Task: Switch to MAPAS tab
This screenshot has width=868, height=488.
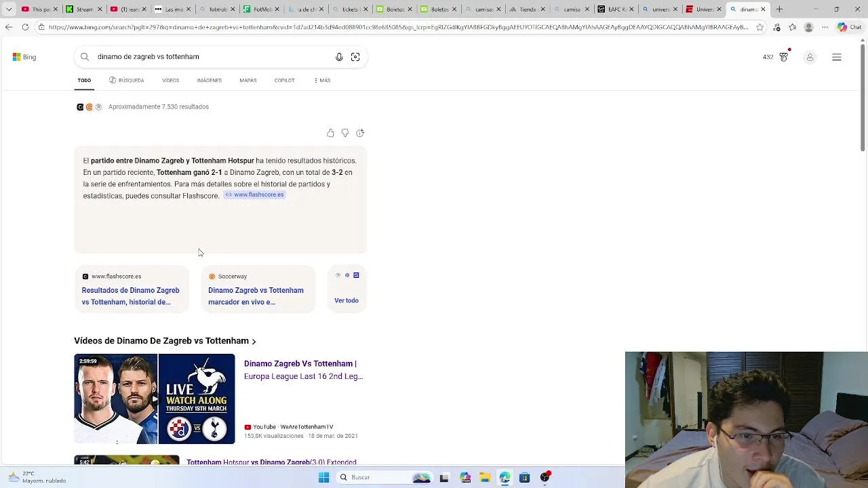Action: (x=248, y=80)
